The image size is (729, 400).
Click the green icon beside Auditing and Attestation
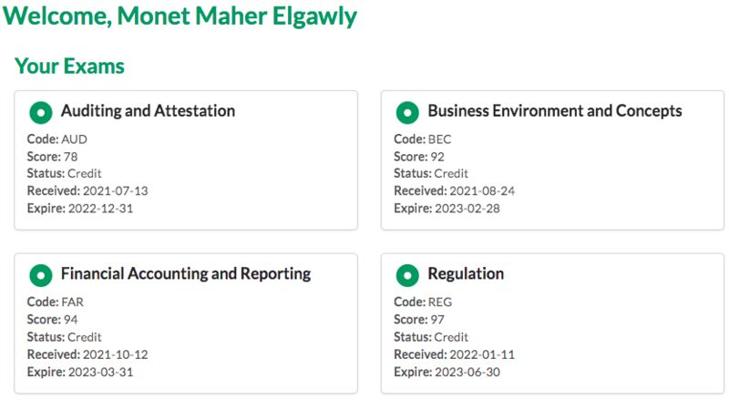tap(41, 112)
